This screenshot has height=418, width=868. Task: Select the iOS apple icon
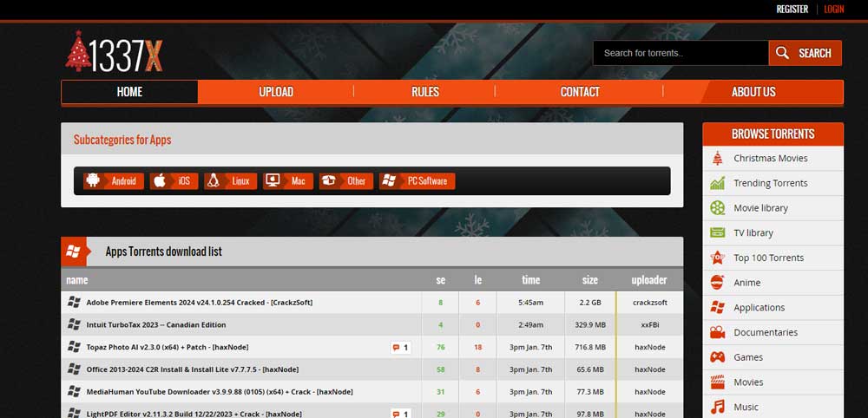(159, 181)
